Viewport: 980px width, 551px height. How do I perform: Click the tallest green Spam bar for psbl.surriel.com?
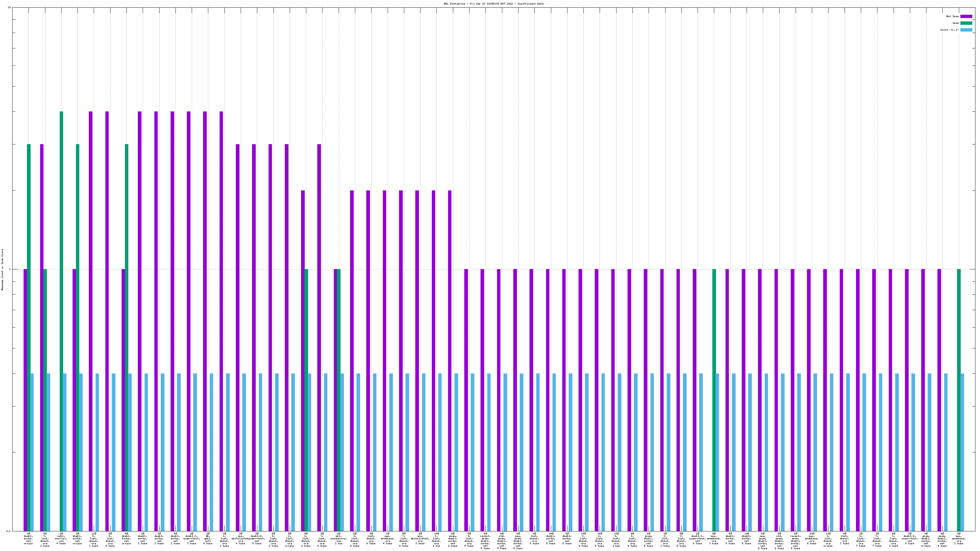coord(61,304)
